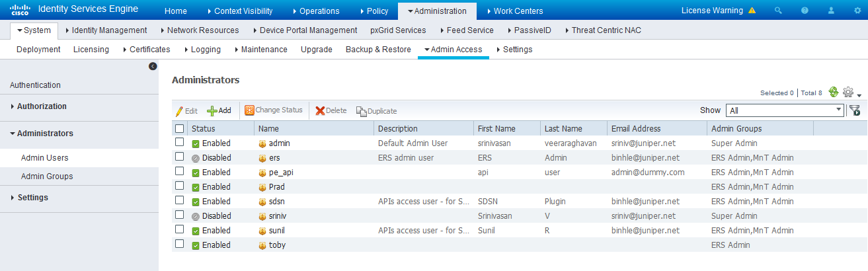
Task: Expand the Authorization section in sidebar
Action: coord(42,106)
